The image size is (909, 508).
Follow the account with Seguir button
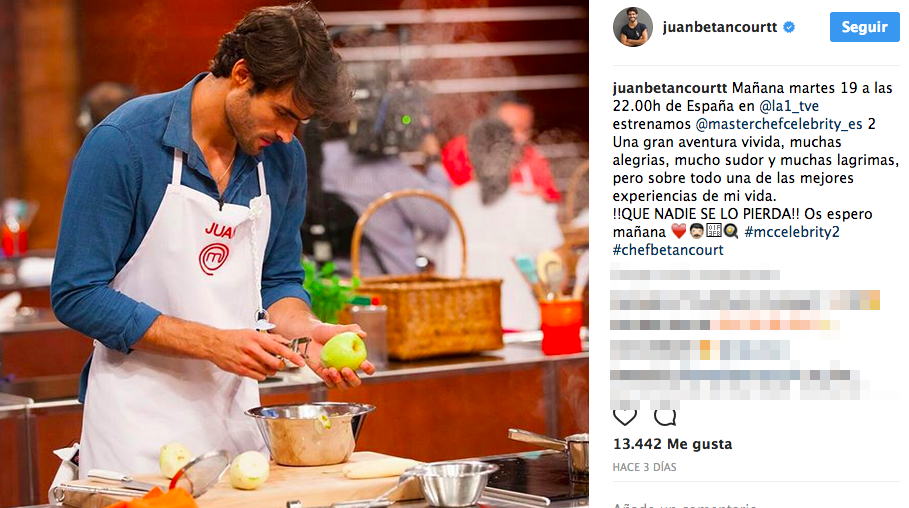[864, 27]
